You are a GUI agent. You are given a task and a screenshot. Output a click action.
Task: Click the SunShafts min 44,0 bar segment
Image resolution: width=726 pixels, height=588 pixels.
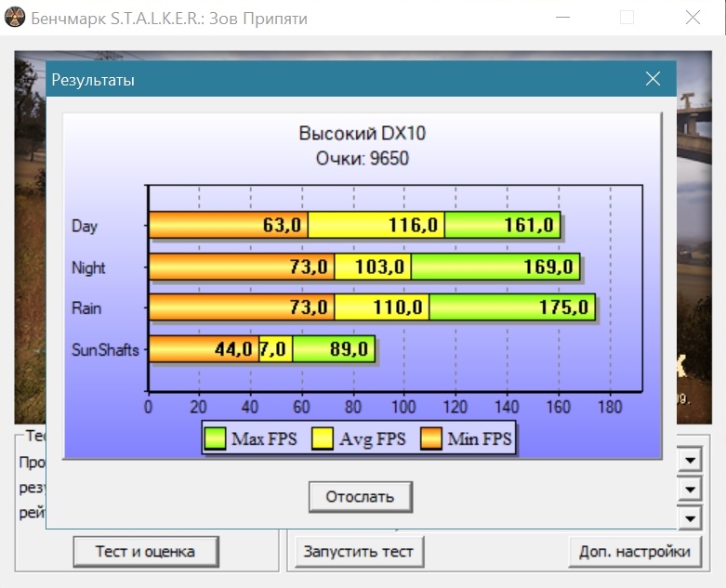pyautogui.click(x=204, y=348)
